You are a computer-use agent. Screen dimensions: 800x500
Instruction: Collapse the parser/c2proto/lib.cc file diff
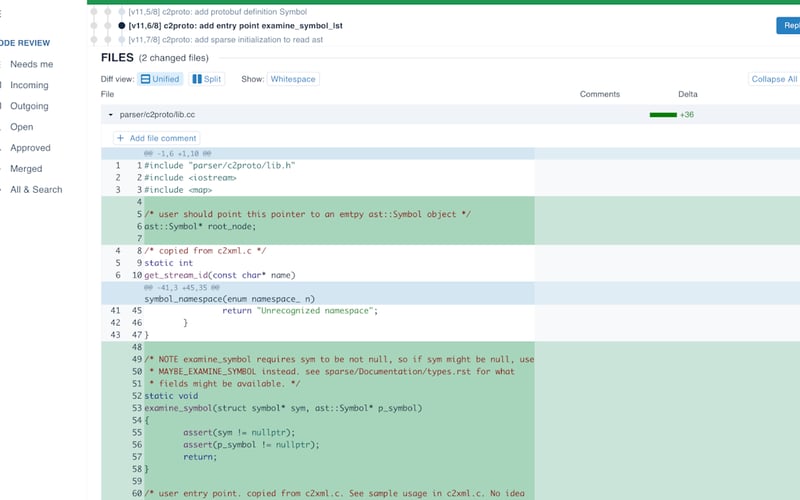[111, 115]
